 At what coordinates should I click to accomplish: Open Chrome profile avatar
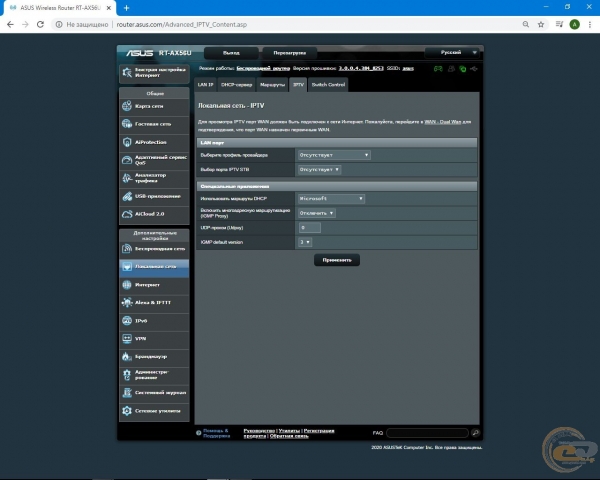pyautogui.click(x=574, y=24)
